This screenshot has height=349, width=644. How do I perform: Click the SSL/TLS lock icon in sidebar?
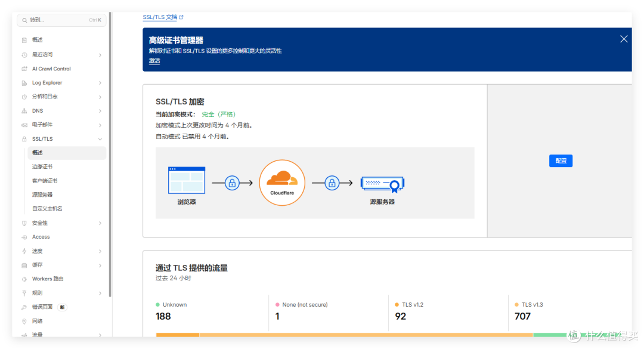coord(24,139)
